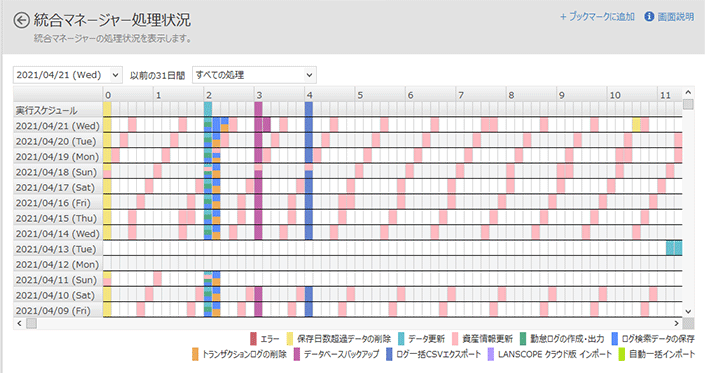Click the horizontal scrollbar right arrow
Screen dimensions: 705x373
[677, 323]
